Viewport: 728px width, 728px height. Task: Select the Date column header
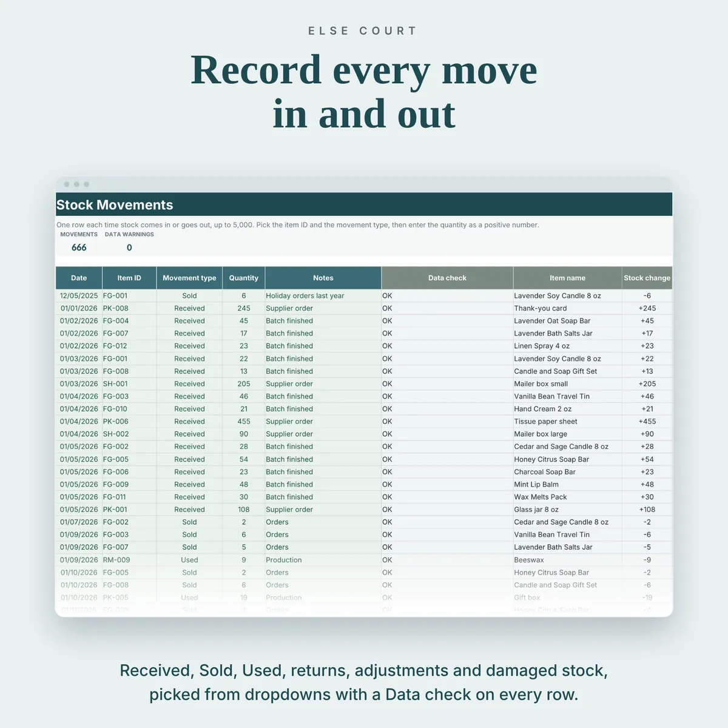click(x=79, y=278)
